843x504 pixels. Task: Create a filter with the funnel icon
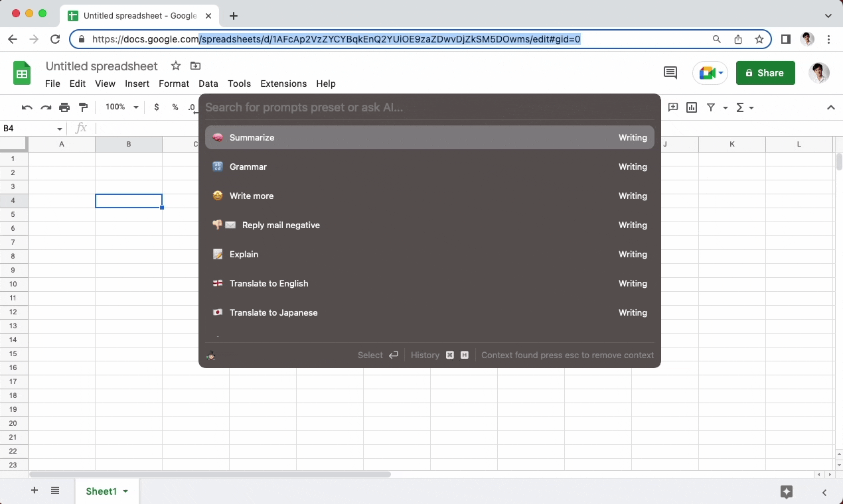pos(711,107)
